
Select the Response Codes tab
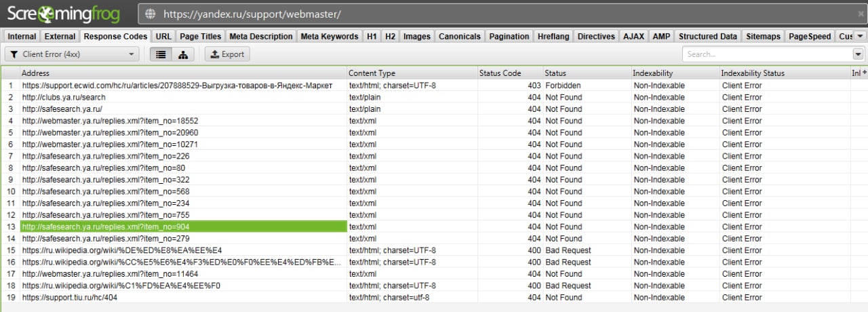click(x=115, y=37)
